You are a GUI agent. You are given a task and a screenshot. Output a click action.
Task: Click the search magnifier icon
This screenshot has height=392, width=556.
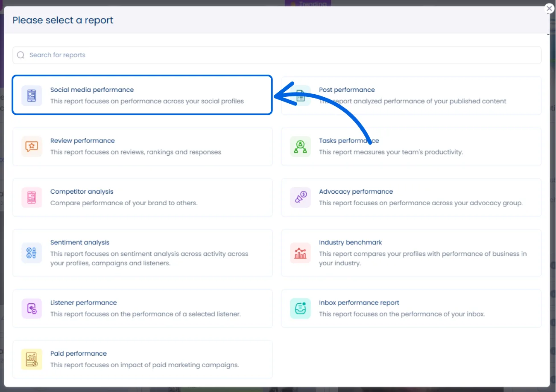(x=20, y=55)
